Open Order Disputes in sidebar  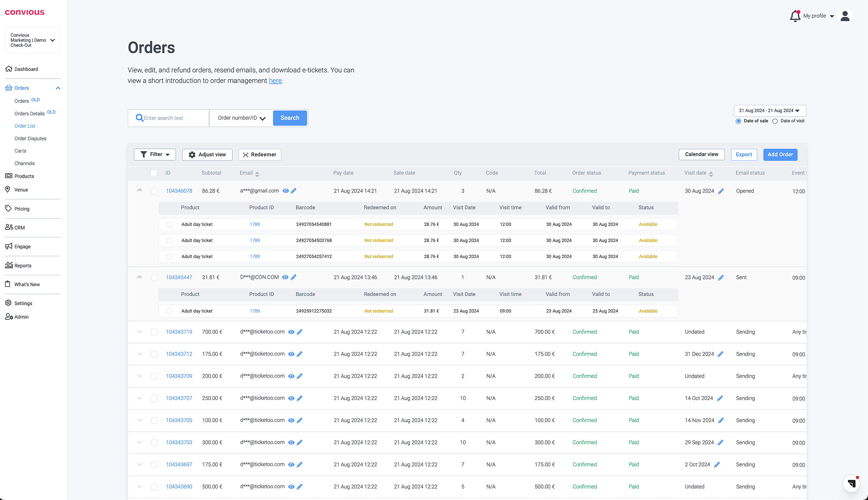coord(30,138)
